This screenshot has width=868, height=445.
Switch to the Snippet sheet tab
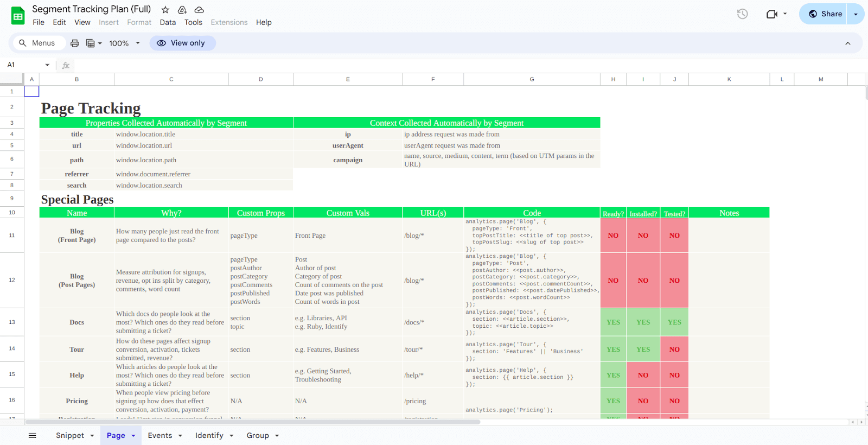coord(70,435)
